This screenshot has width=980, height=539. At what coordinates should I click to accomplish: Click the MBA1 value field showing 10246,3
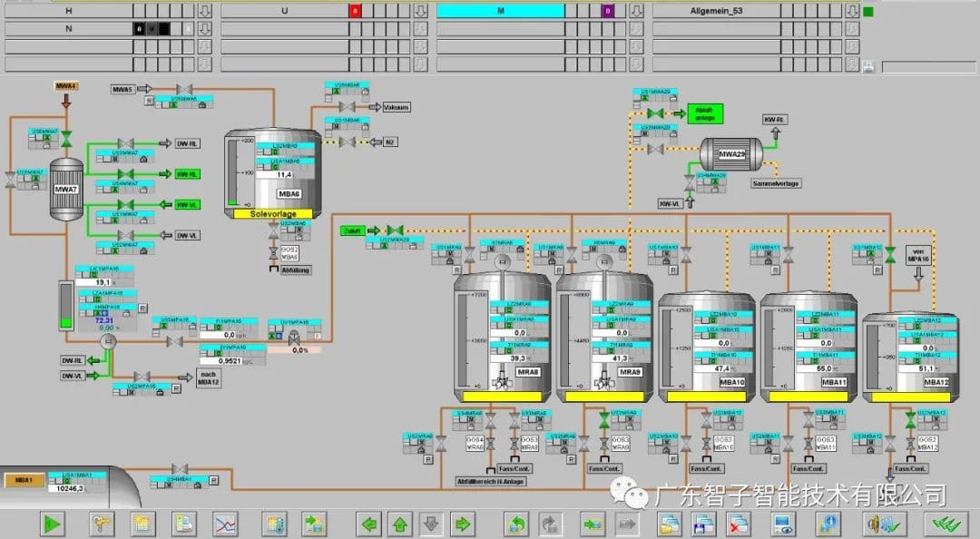point(69,487)
